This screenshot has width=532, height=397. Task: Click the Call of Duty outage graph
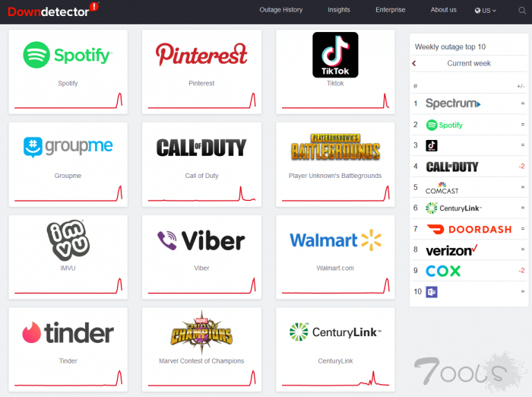201,194
